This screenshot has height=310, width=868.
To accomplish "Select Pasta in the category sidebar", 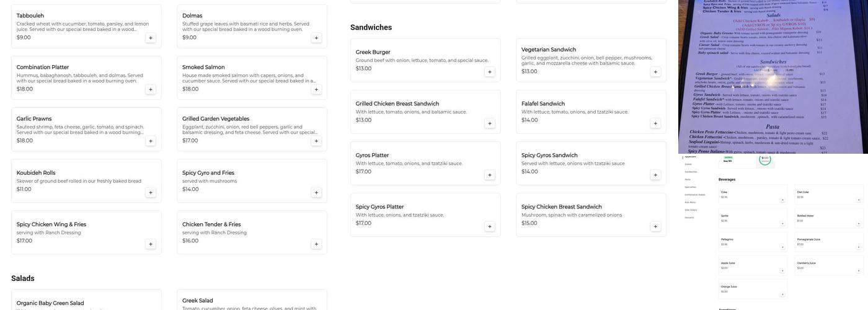I will point(687,179).
